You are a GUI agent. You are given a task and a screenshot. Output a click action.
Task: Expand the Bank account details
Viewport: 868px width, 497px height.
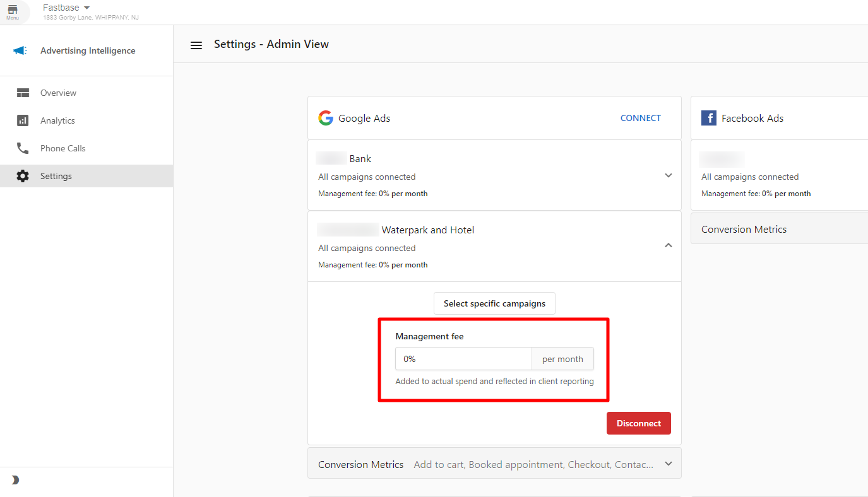click(668, 175)
